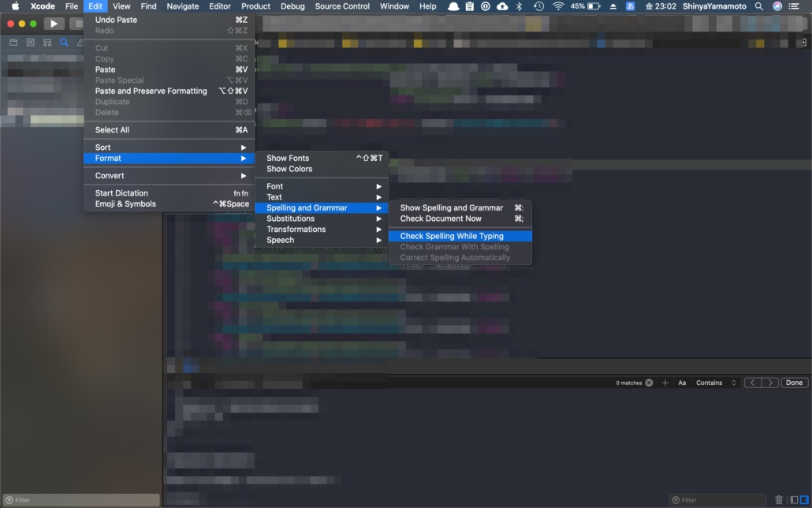Screen dimensions: 812x508
Task: Open the Contains match-type dropdown
Action: coord(716,383)
